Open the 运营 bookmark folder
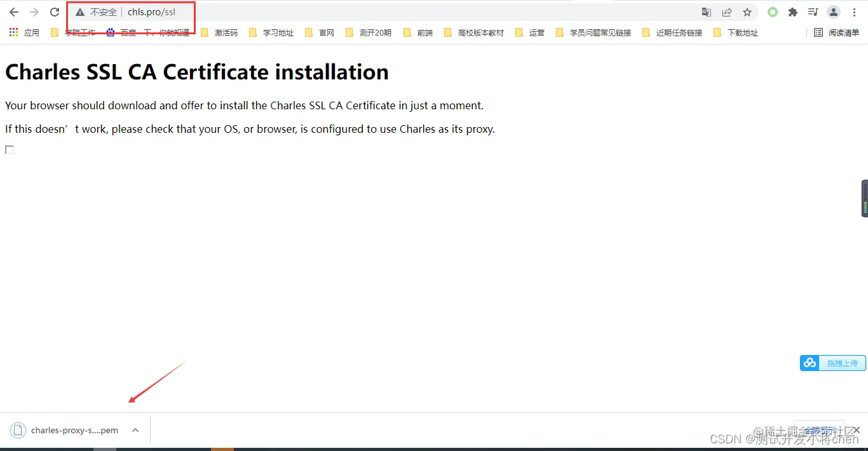The width and height of the screenshot is (868, 451). [x=530, y=32]
